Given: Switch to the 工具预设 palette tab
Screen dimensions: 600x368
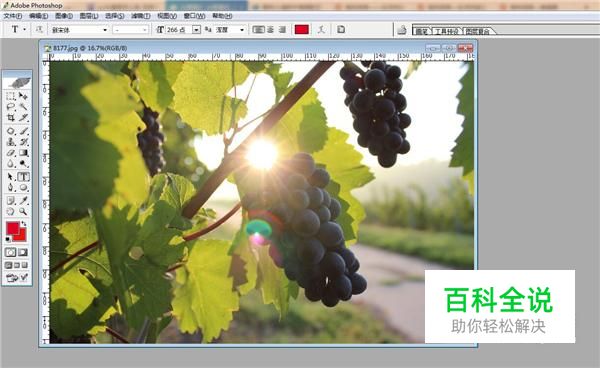Looking at the screenshot, I should coord(446,31).
